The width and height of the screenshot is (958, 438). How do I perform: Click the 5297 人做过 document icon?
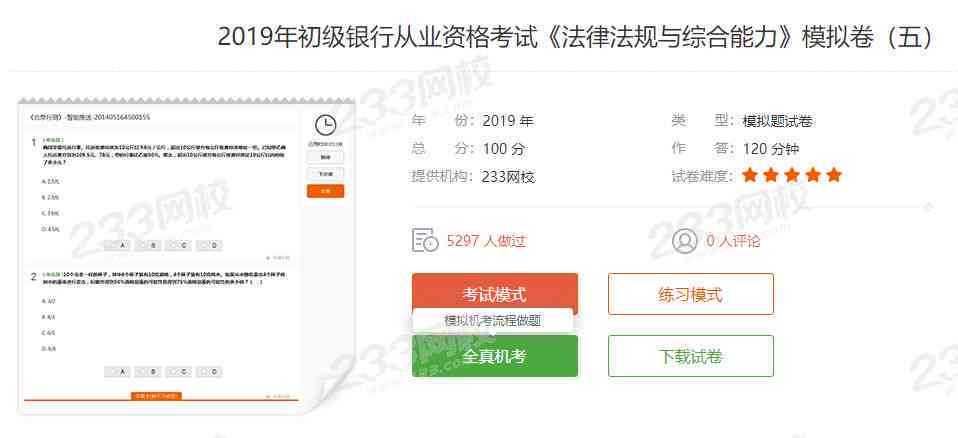click(425, 241)
